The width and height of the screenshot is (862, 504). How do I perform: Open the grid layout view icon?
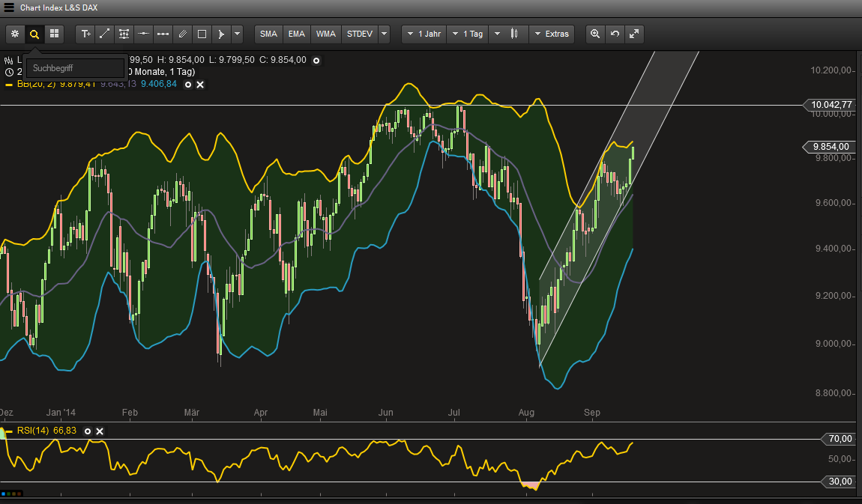pos(54,34)
